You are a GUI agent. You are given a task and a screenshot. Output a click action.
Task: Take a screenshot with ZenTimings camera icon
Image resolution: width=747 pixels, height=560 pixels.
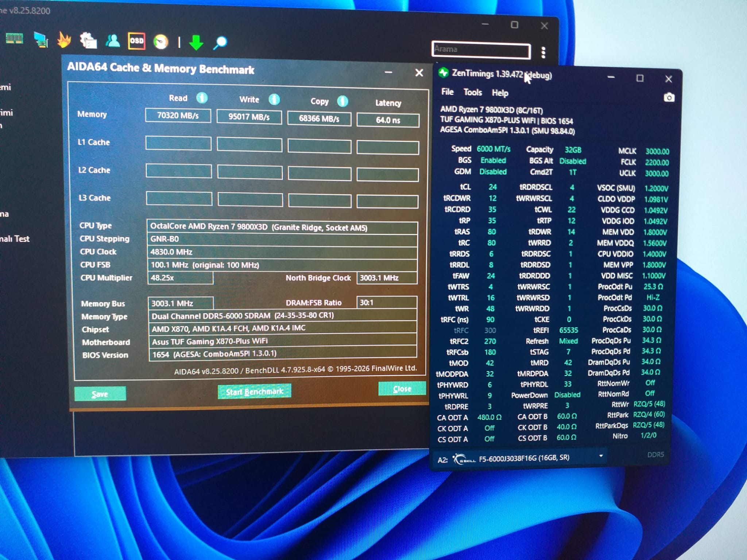(669, 97)
